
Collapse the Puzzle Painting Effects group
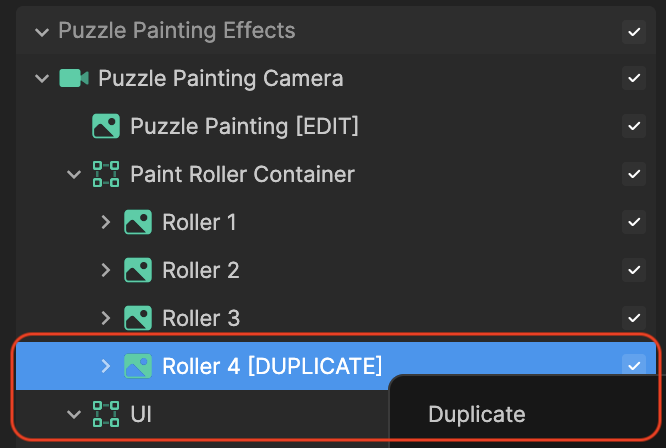click(x=41, y=31)
